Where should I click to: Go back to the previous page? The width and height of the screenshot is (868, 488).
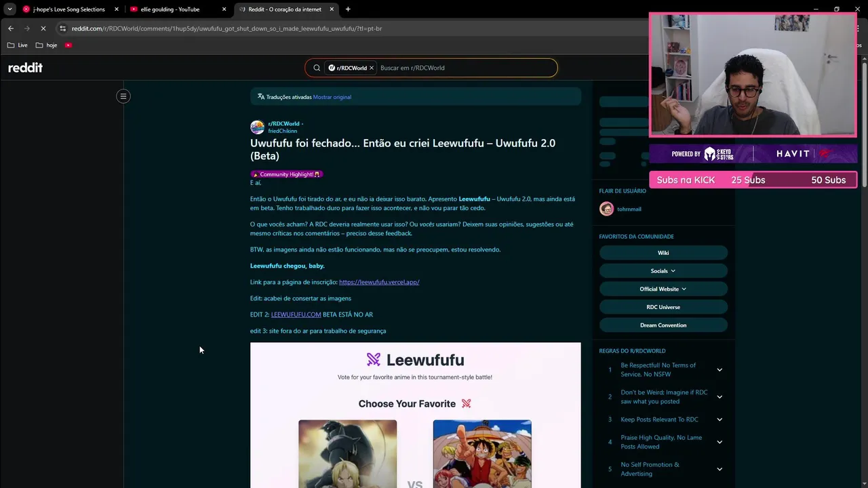[11, 28]
